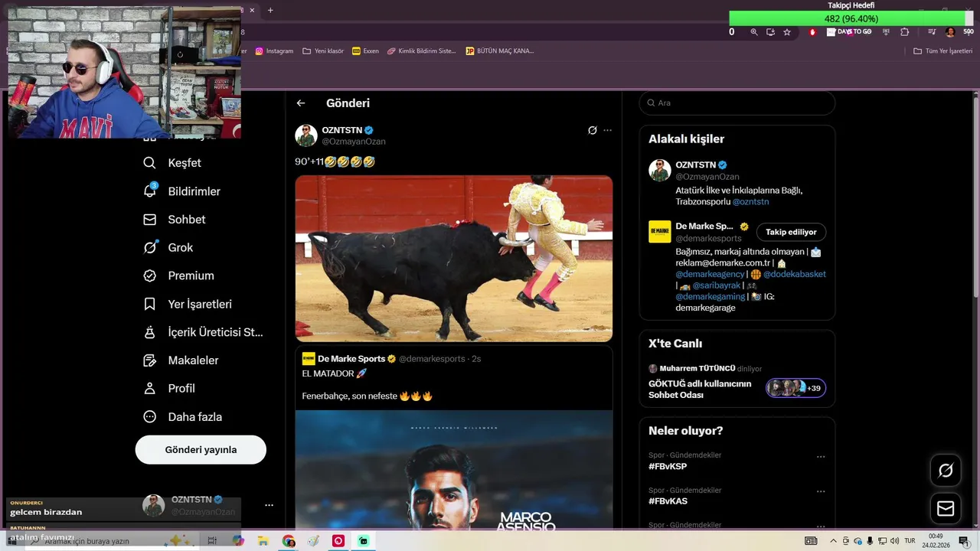This screenshot has width=980, height=551.
Task: Click the Makaleler icon in sidebar
Action: pyautogui.click(x=150, y=360)
